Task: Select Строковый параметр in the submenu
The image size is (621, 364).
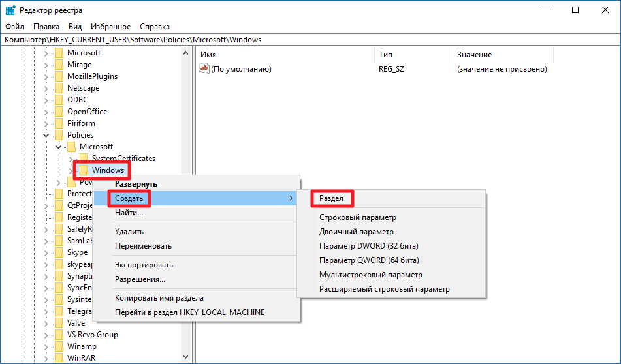Action: click(358, 217)
